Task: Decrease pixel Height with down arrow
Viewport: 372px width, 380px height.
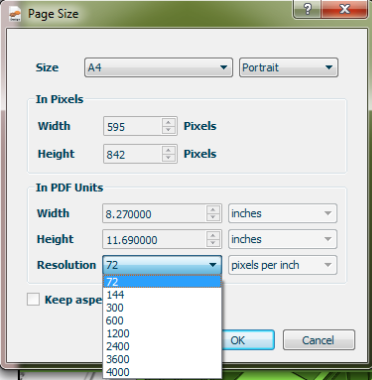Action: (x=169, y=158)
